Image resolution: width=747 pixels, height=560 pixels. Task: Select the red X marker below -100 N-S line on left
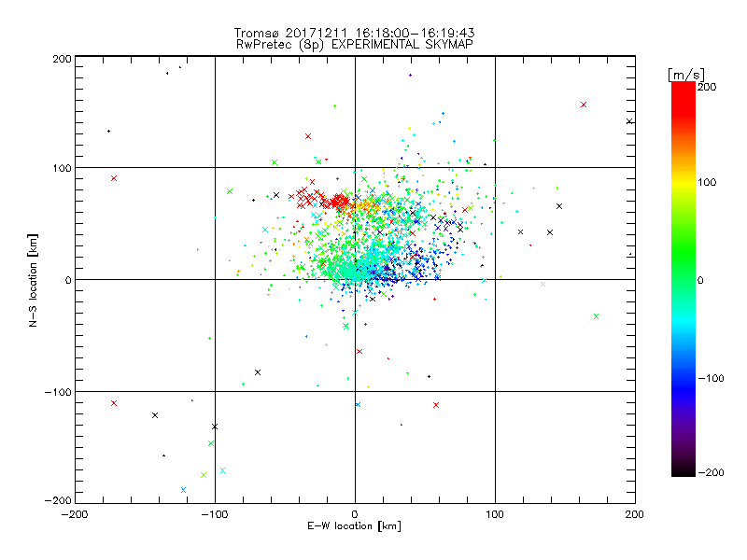pos(114,403)
